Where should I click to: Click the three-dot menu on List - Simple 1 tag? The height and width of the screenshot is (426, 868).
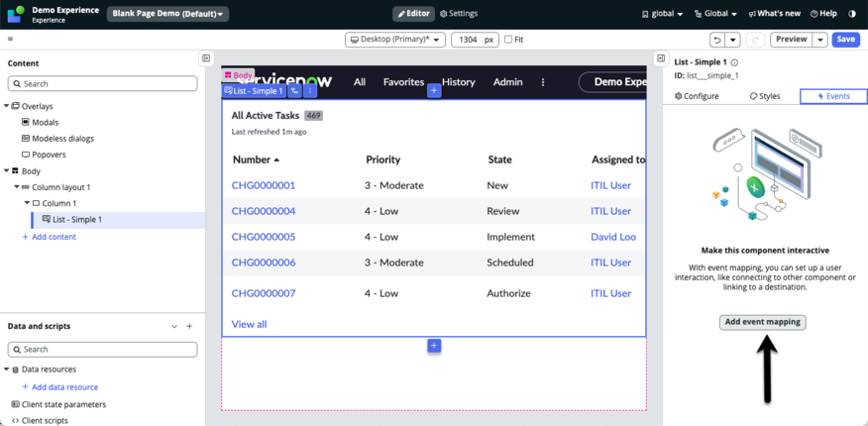coord(310,91)
